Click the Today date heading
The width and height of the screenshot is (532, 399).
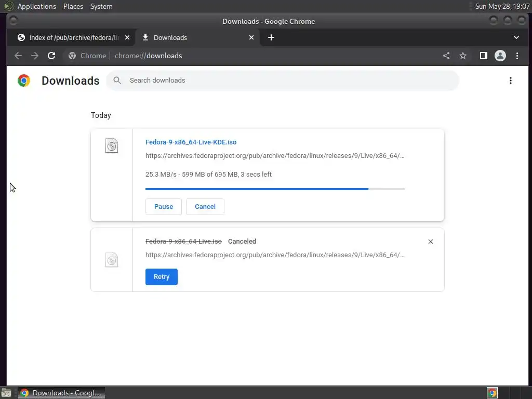point(101,115)
